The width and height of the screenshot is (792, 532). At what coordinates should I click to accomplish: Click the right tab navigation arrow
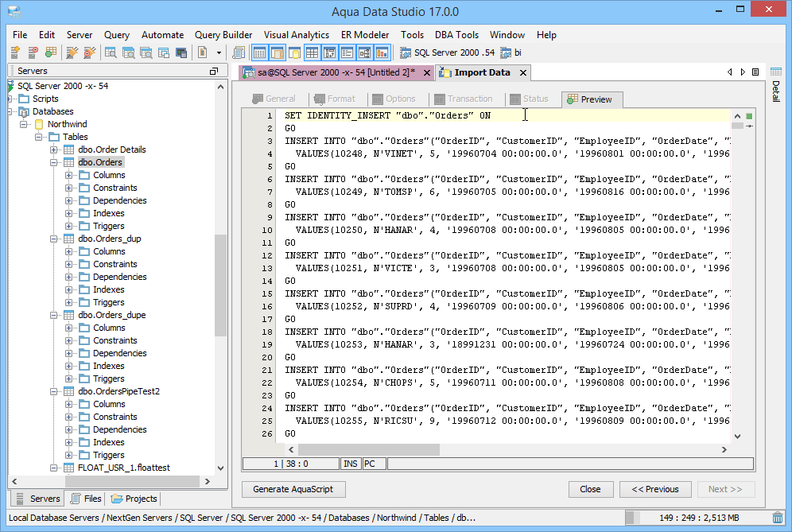(743, 72)
